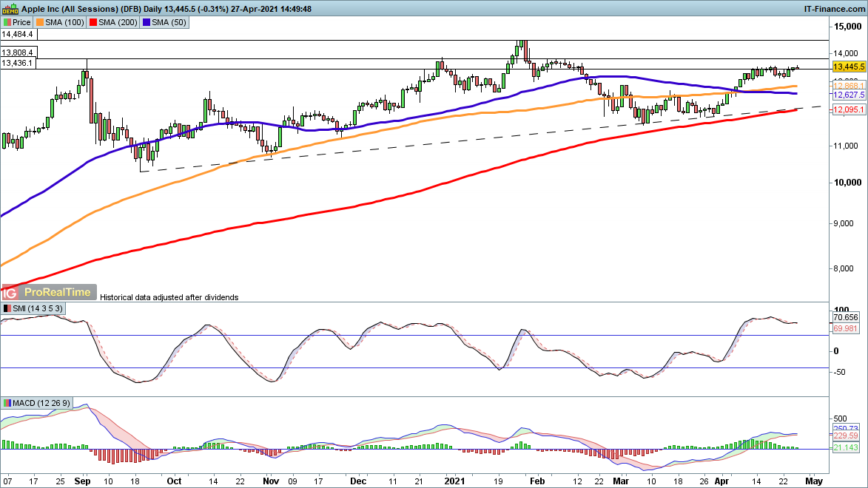Screen dimensions: 868x488
Task: Click the MACD indicator legend icon
Action: (x=7, y=403)
